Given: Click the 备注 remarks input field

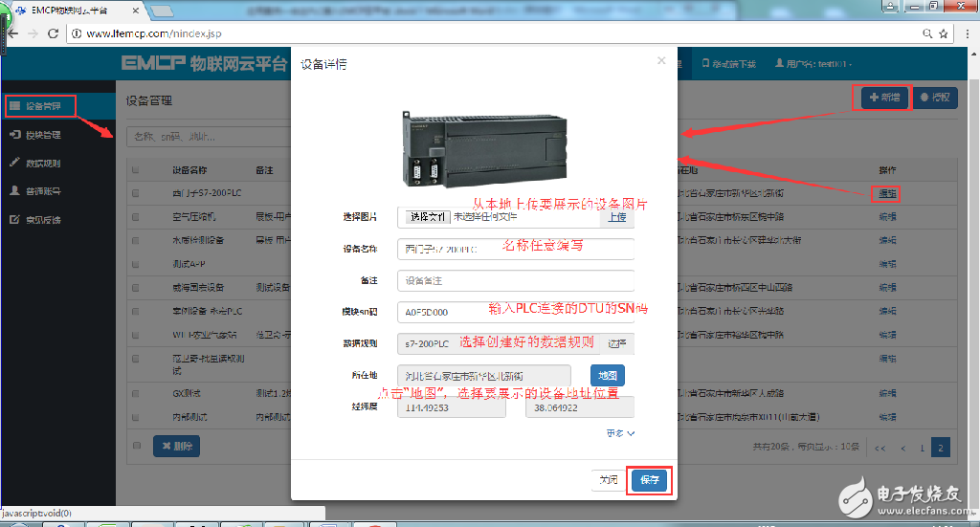Looking at the screenshot, I should tap(516, 280).
